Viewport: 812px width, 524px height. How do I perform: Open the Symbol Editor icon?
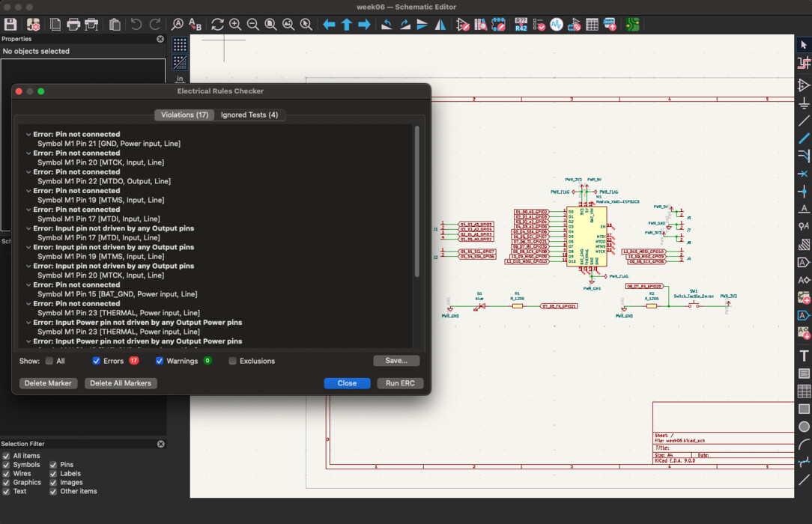pos(463,24)
